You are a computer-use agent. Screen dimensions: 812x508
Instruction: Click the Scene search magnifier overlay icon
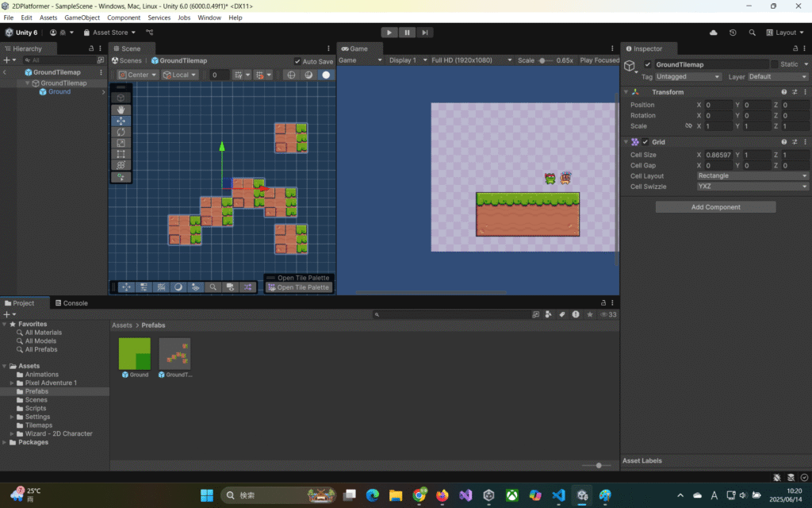213,287
